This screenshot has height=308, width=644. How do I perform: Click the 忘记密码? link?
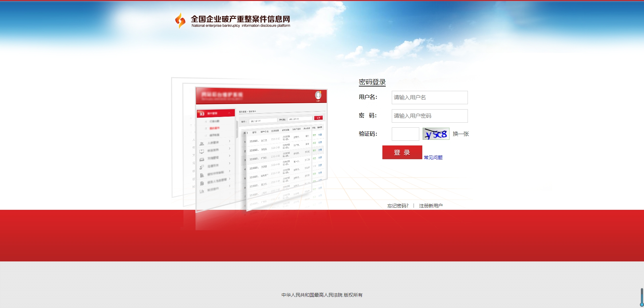pyautogui.click(x=398, y=206)
